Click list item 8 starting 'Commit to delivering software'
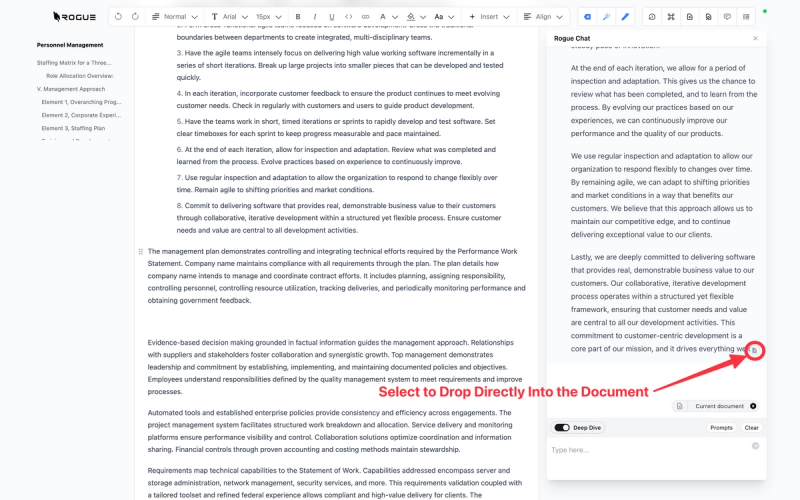This screenshot has height=500, width=800. point(339,218)
